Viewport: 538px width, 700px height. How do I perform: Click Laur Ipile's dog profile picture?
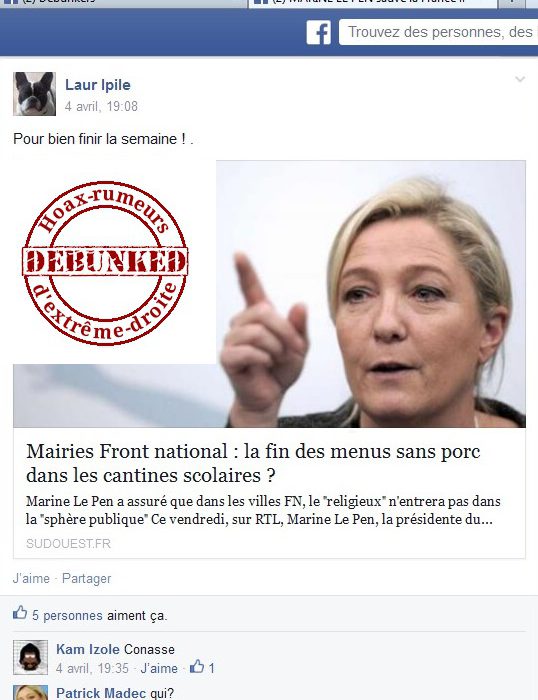coord(34,94)
